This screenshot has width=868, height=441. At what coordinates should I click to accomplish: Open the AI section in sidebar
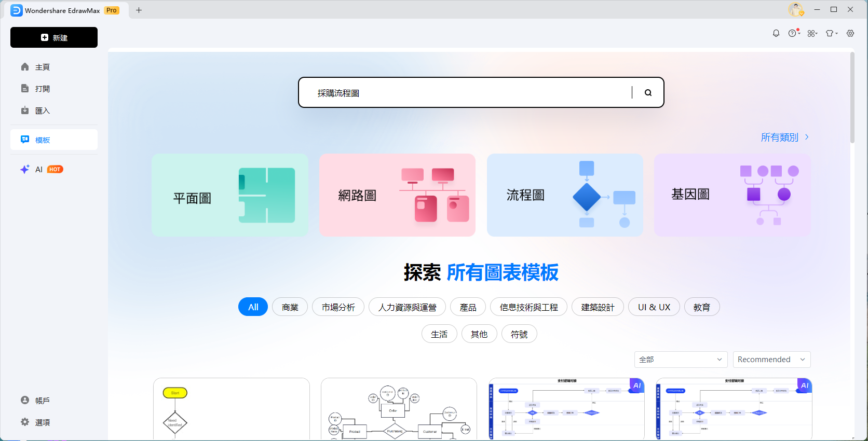[54, 169]
